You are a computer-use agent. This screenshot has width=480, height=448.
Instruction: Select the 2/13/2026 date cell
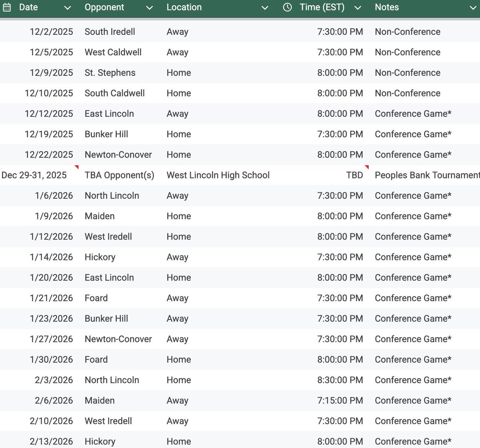[x=51, y=442]
